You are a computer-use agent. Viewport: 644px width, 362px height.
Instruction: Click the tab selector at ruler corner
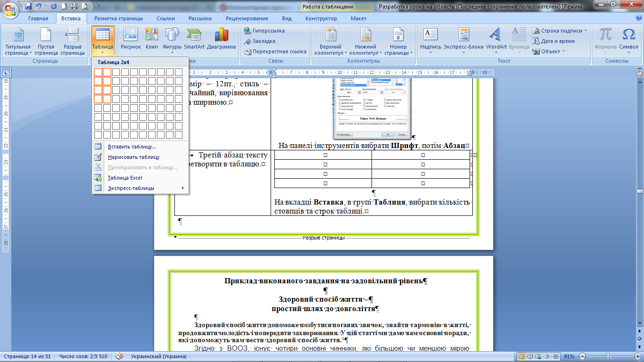pos(6,73)
